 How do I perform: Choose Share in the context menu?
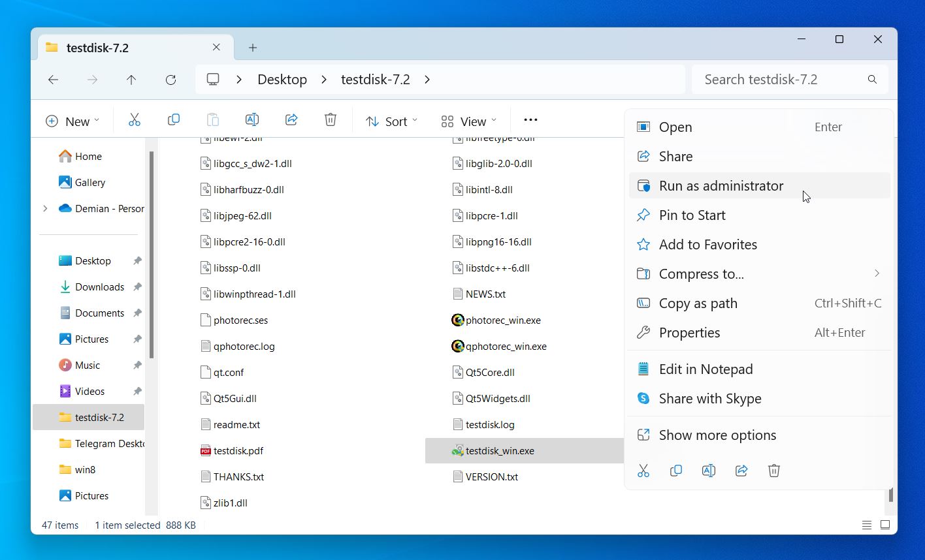click(760, 157)
